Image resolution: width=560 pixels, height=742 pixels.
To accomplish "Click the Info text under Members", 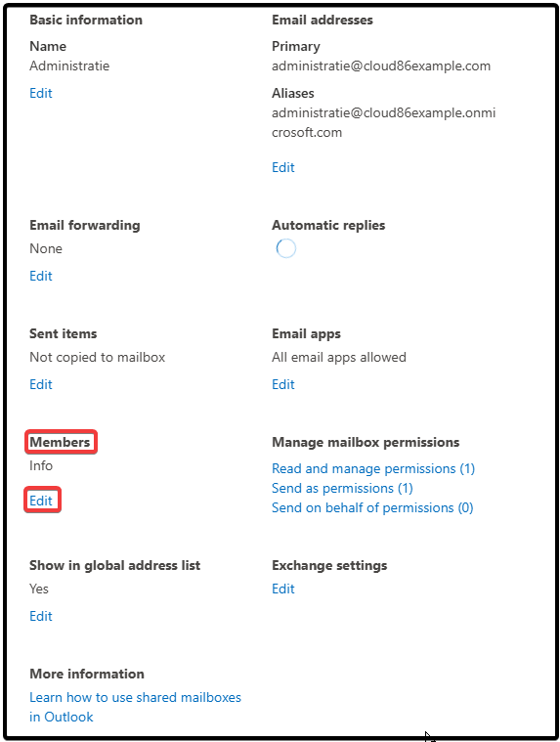I will pos(41,465).
